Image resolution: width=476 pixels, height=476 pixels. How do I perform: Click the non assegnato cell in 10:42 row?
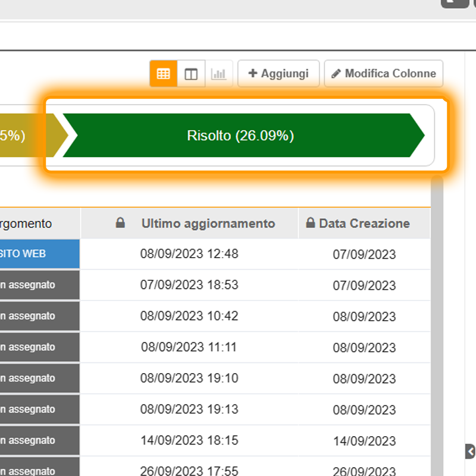pyautogui.click(x=40, y=316)
